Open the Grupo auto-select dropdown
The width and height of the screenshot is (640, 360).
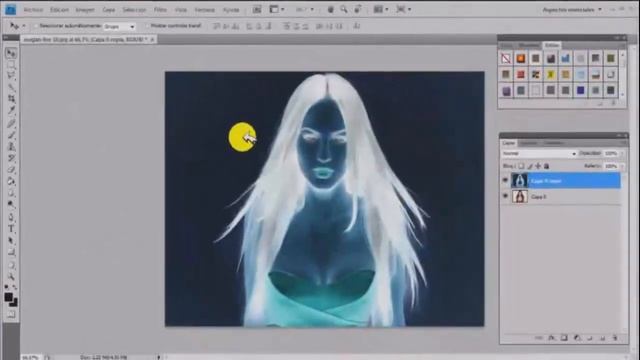click(120, 27)
